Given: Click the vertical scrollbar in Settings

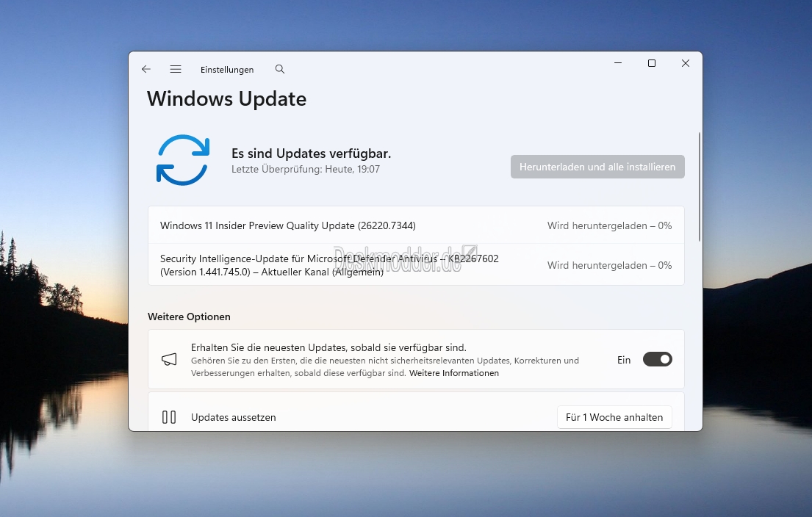Looking at the screenshot, I should (x=700, y=187).
